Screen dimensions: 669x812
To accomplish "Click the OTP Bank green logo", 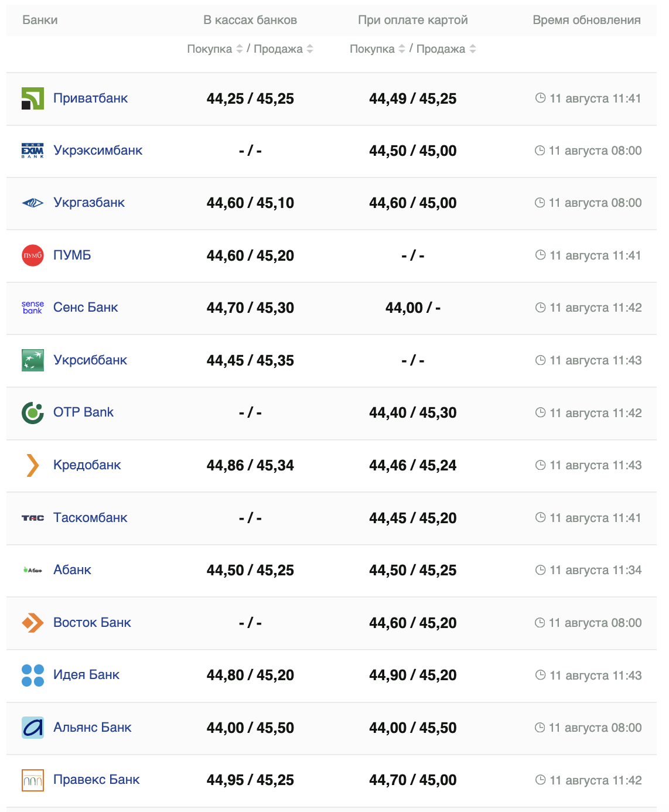I will coord(33,412).
